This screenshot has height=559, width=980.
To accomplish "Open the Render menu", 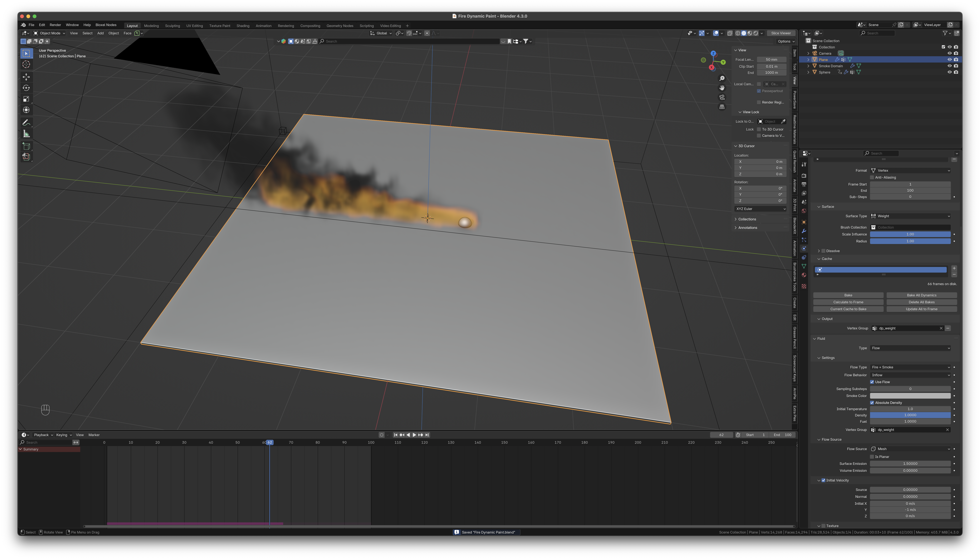I will click(55, 25).
